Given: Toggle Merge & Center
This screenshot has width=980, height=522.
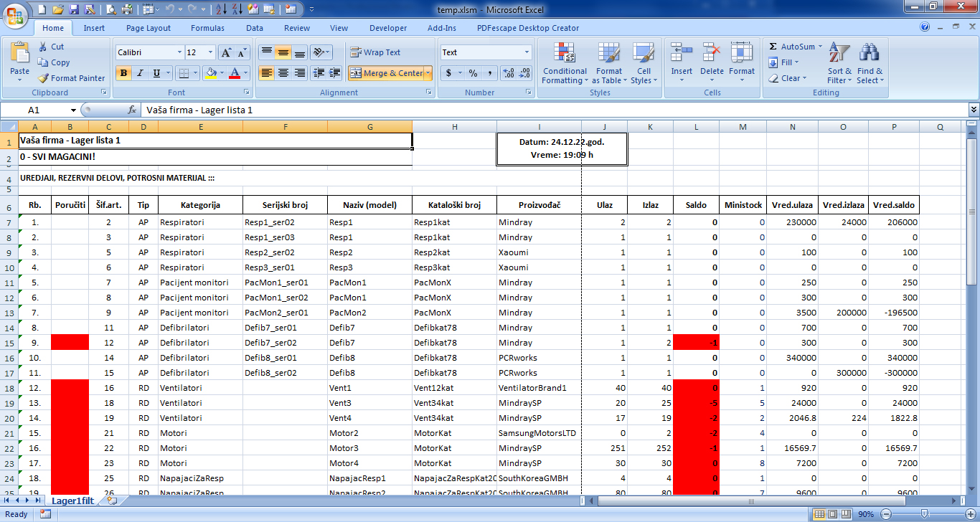Looking at the screenshot, I should point(387,73).
